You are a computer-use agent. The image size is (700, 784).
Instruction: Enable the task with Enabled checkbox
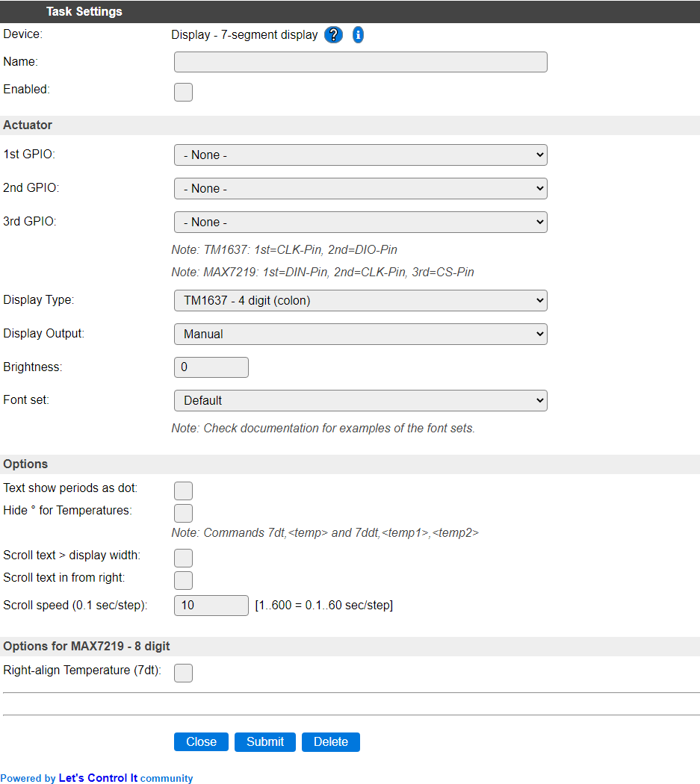click(183, 92)
